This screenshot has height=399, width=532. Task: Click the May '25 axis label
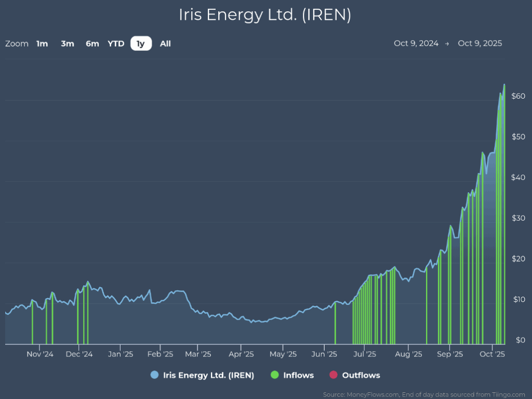283,354
